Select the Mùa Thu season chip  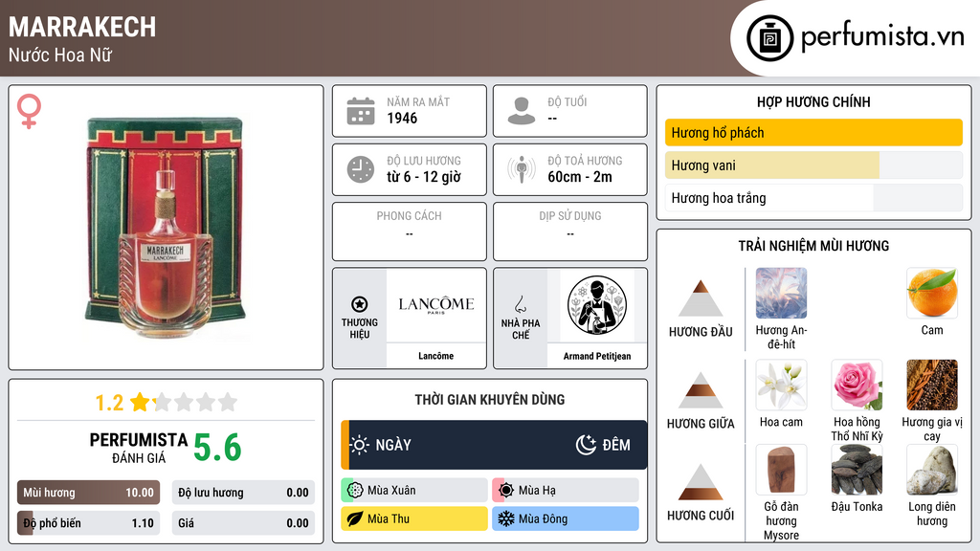[414, 518]
